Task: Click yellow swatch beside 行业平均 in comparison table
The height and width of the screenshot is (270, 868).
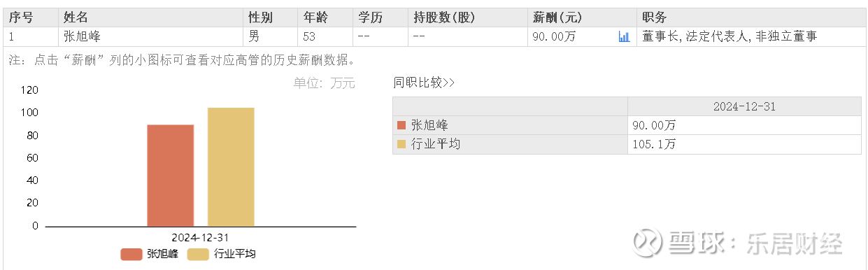Action: (401, 144)
